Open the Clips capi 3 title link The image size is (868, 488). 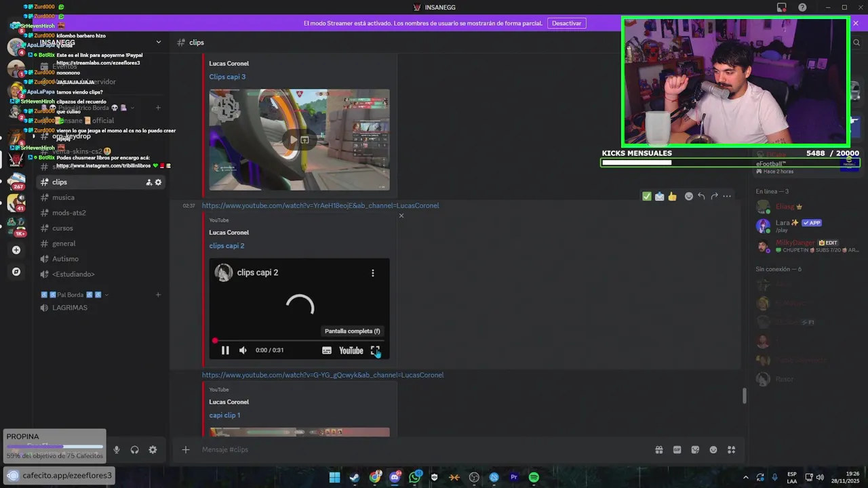[227, 77]
